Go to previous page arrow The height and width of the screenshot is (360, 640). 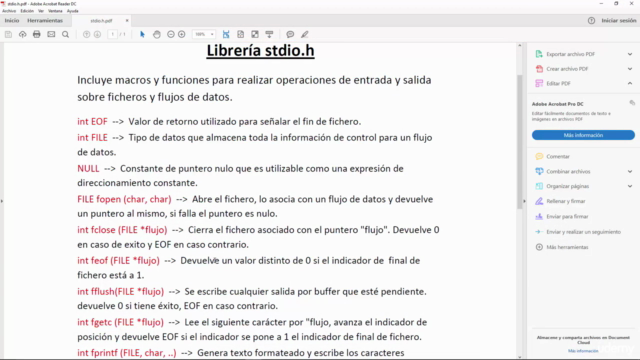[x=86, y=35]
